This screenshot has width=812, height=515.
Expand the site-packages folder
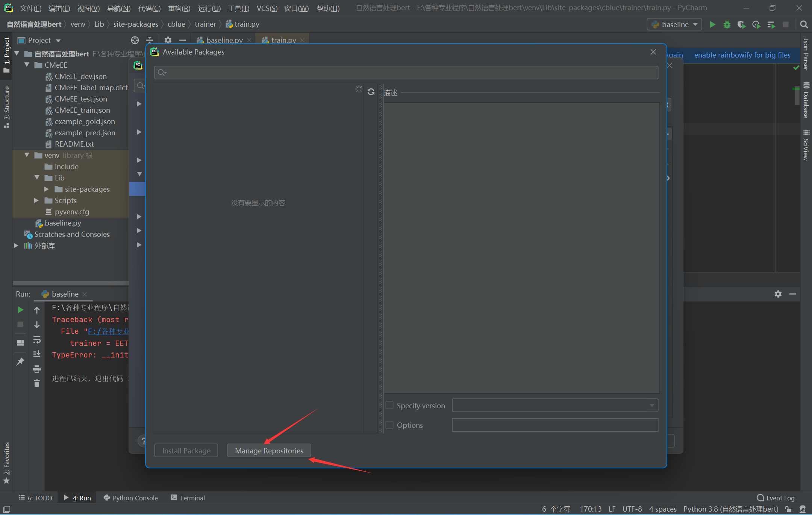point(47,189)
